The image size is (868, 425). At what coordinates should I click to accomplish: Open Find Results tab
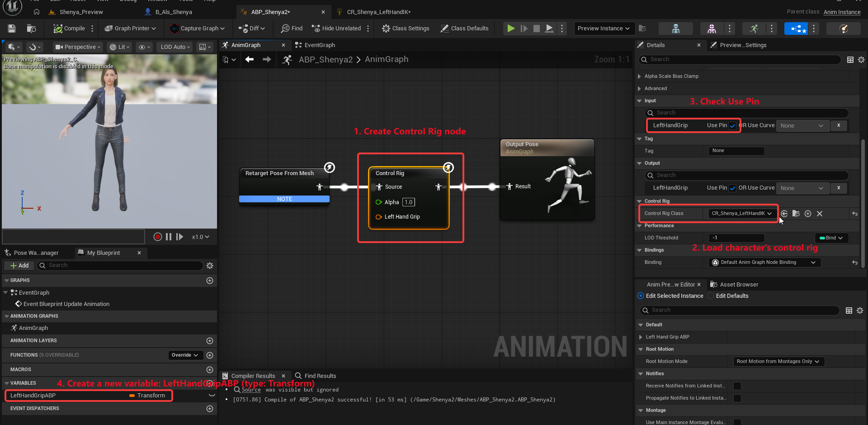[x=316, y=376]
